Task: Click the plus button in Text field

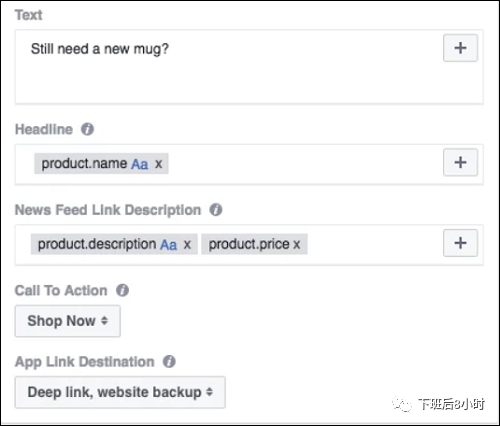Action: pos(460,48)
